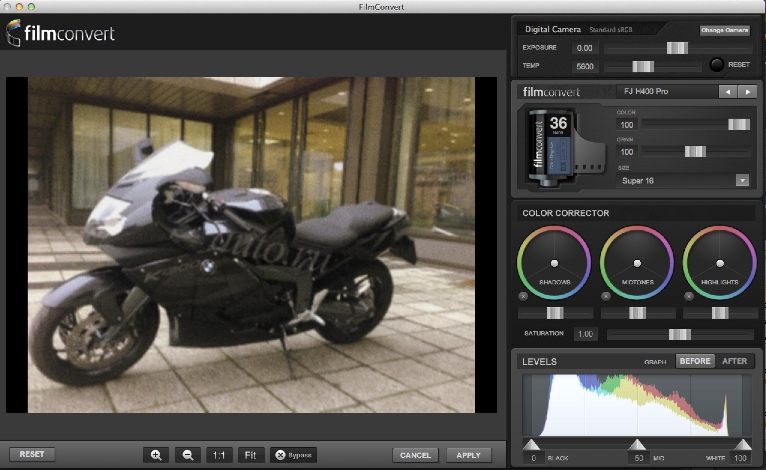
Task: Switch levels view to AFTER
Action: [734, 361]
